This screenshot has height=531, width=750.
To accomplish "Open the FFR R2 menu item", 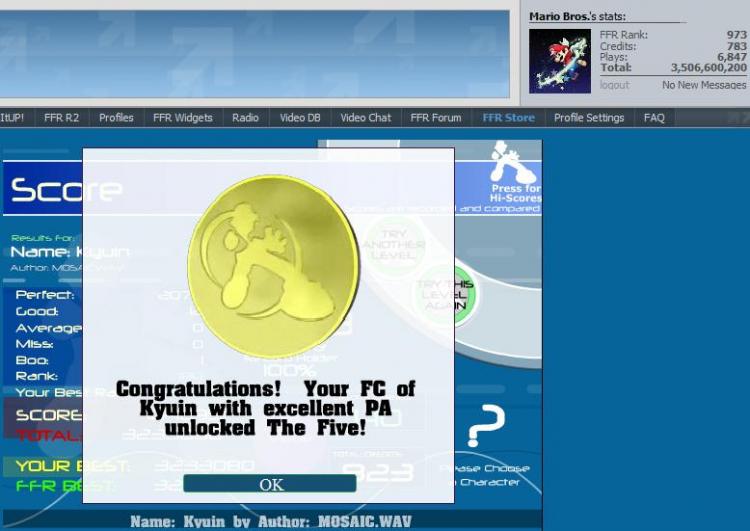I will point(61,118).
